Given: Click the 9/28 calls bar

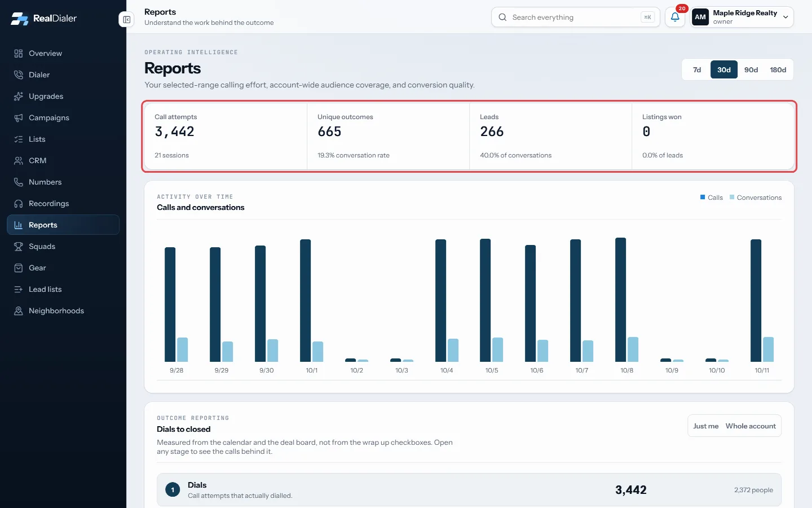Looking at the screenshot, I should click(x=170, y=305).
